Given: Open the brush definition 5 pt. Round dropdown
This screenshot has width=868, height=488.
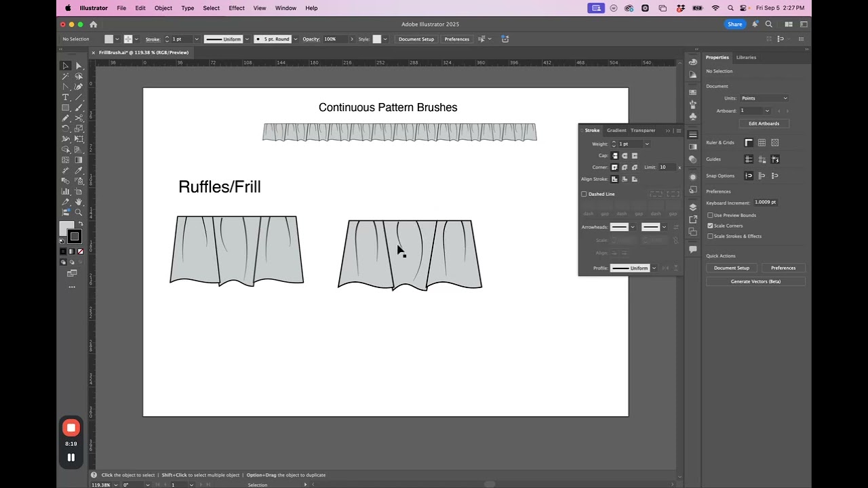Looking at the screenshot, I should [296, 39].
